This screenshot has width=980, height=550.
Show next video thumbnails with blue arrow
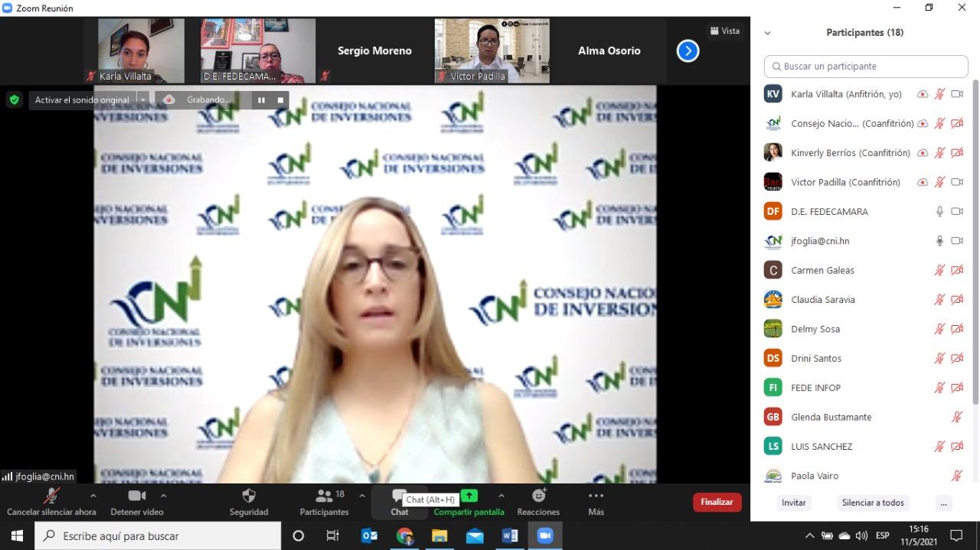pyautogui.click(x=688, y=51)
